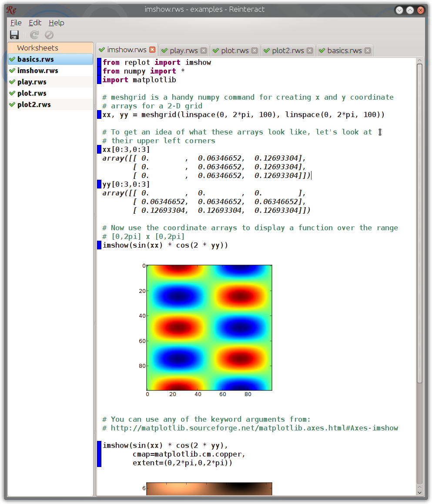Close the imshow.rws tab
The width and height of the screenshot is (432, 504).
point(152,50)
